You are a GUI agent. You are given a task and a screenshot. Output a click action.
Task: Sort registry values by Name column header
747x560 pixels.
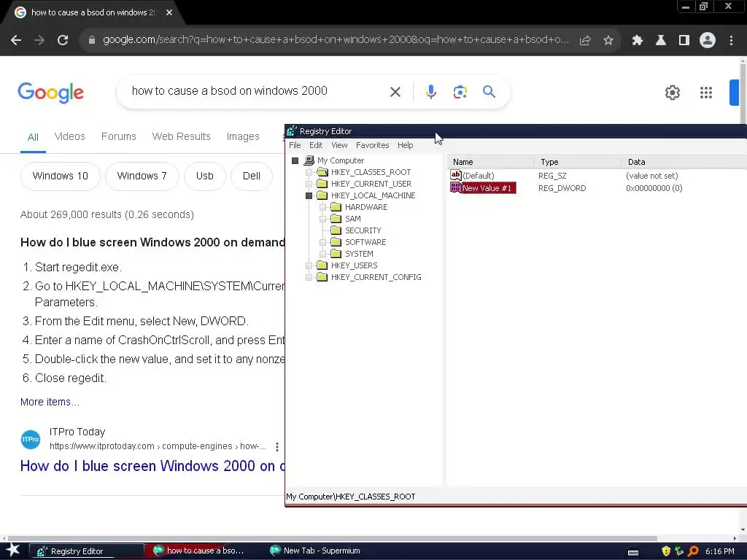(489, 162)
